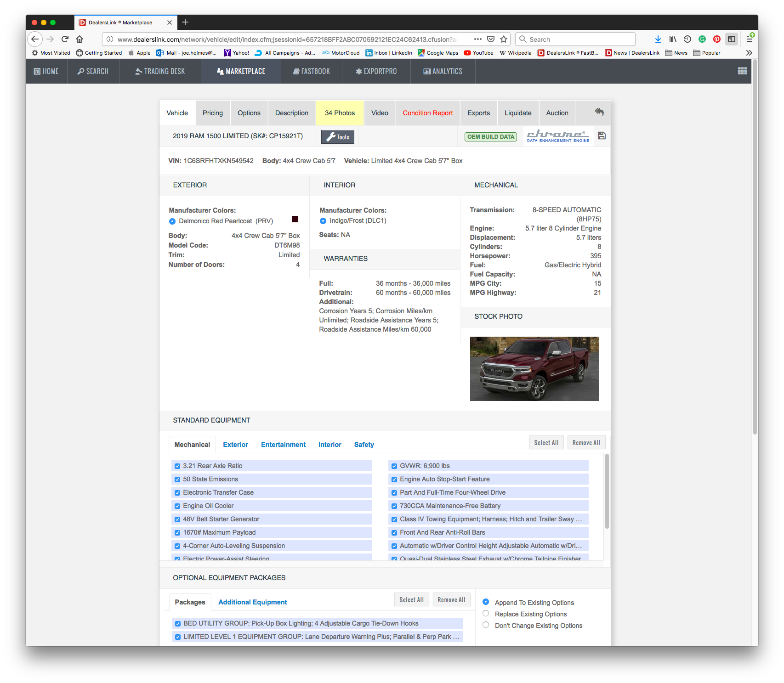Switch to the Pricing tab
Image resolution: width=784 pixels, height=683 pixels.
[x=213, y=113]
